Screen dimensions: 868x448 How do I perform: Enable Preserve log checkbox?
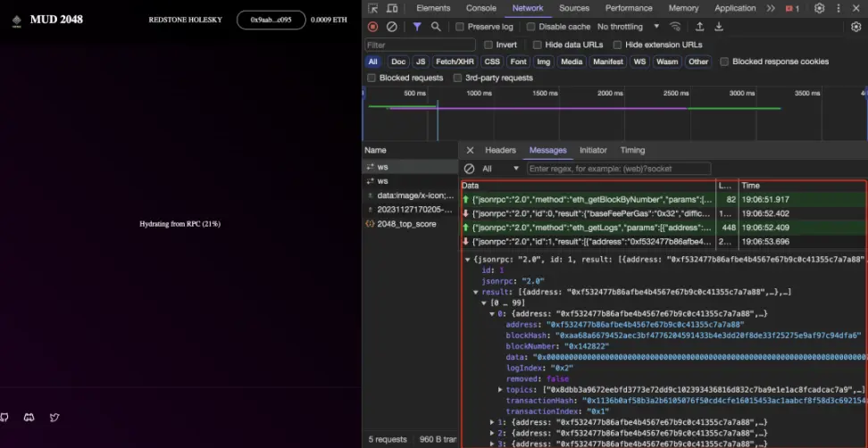pyautogui.click(x=460, y=27)
